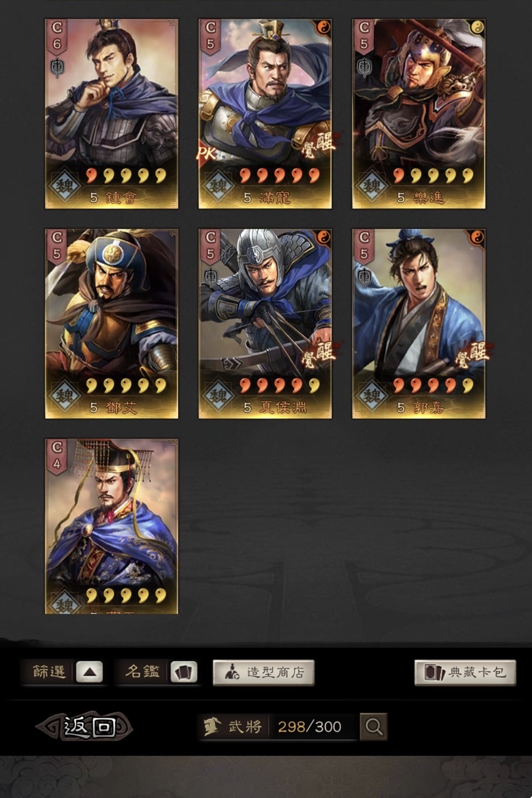This screenshot has width=532, height=798.
Task: Click the magnifier search icon beside 298/300
Action: point(373,727)
